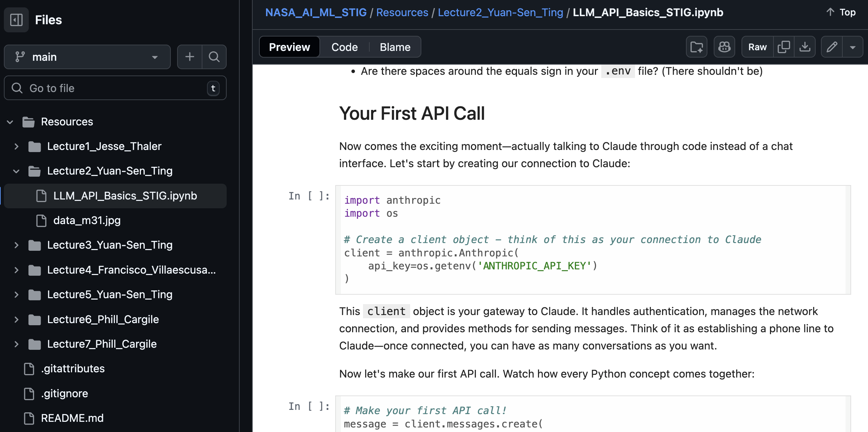Expand the Lecture1_Jesse_Thaler folder
868x432 pixels.
[16, 146]
